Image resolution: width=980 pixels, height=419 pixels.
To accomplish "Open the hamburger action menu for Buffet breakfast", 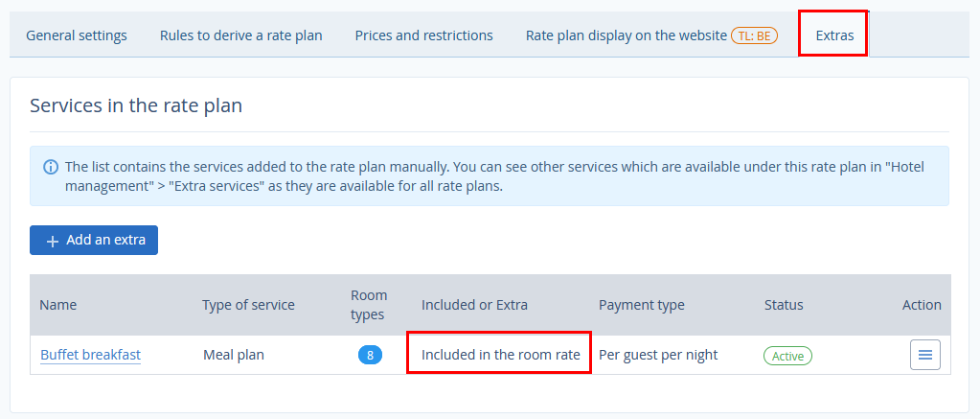I will click(924, 355).
